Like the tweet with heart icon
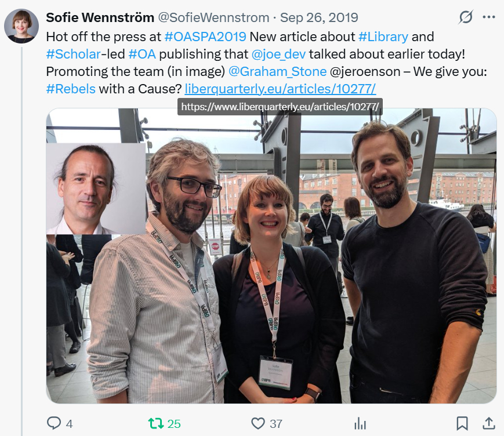504x436 pixels. coord(258,423)
